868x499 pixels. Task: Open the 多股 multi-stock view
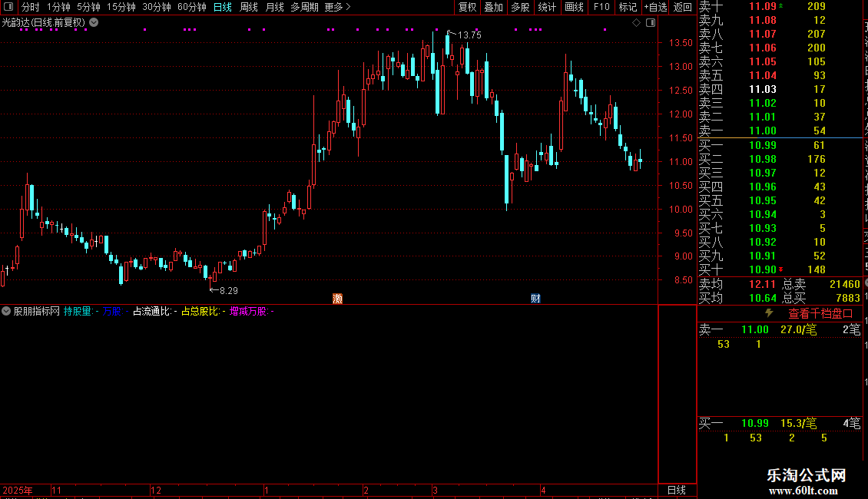coord(520,7)
